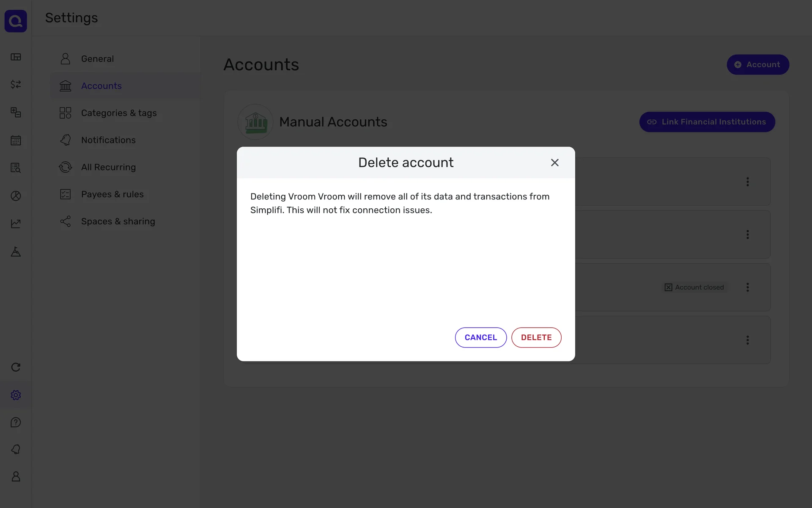This screenshot has height=508, width=812.
Task: Select Payees & rules in the settings menu
Action: (x=112, y=194)
